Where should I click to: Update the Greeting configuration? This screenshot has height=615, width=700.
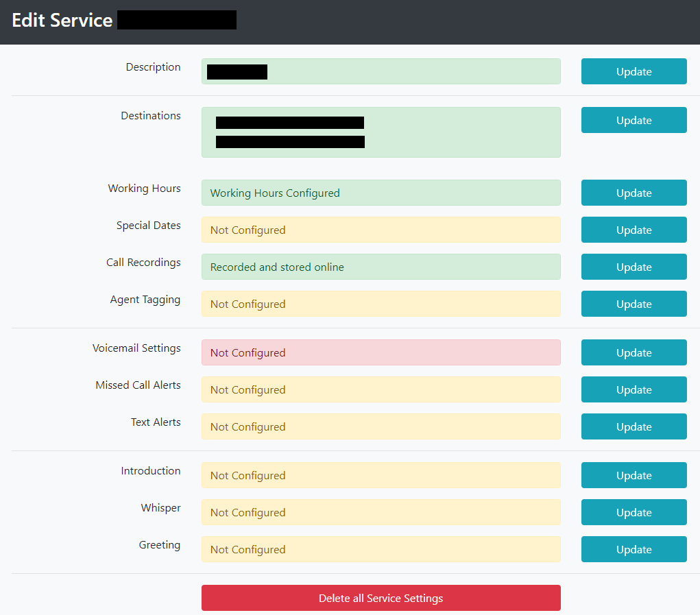(x=633, y=549)
